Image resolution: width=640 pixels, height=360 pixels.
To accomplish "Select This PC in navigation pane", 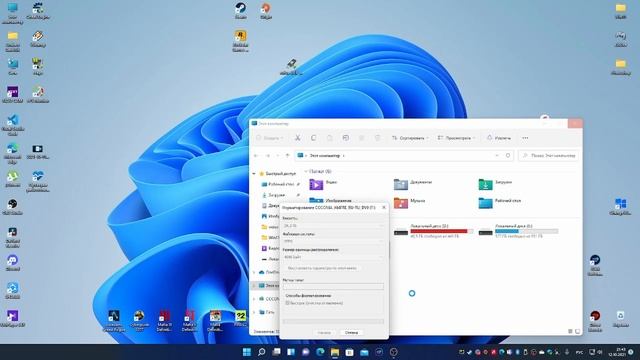I will [270, 285].
